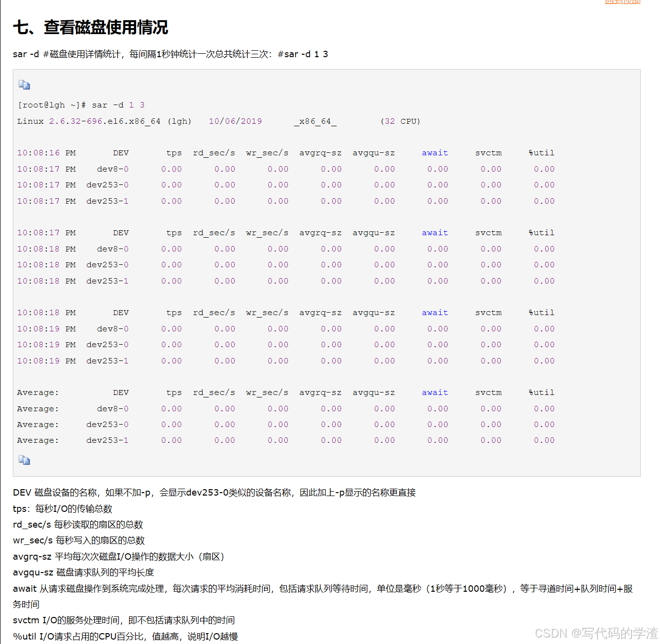This screenshot has width=660, height=644.
Task: Click the line svctm I/O的服务处理时间
Action: pos(124,620)
